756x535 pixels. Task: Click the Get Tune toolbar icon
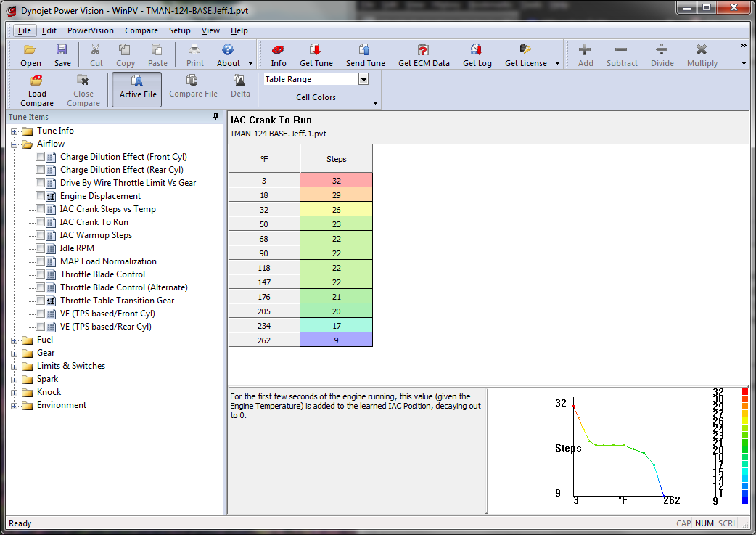click(x=316, y=50)
